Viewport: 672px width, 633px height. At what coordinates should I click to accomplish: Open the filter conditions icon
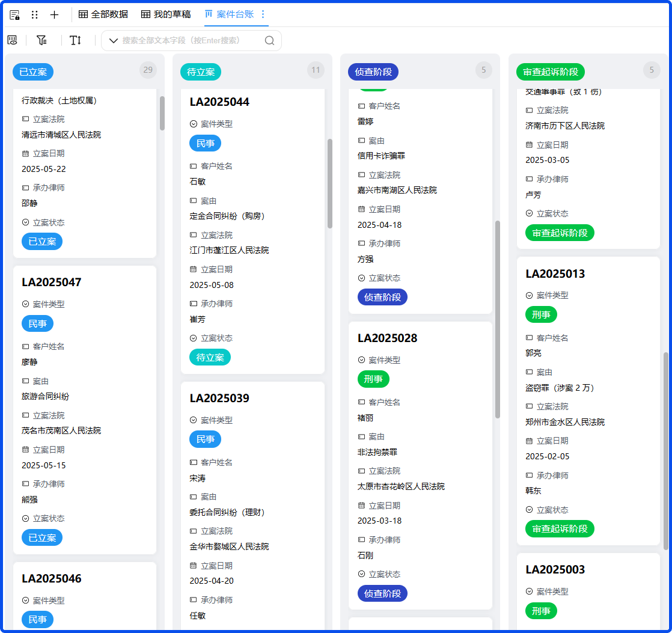point(41,40)
